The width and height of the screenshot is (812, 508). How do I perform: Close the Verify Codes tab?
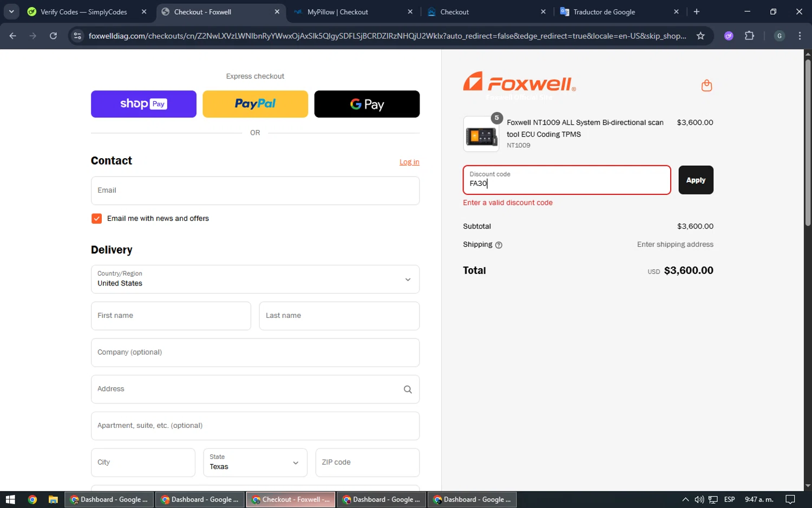(144, 12)
